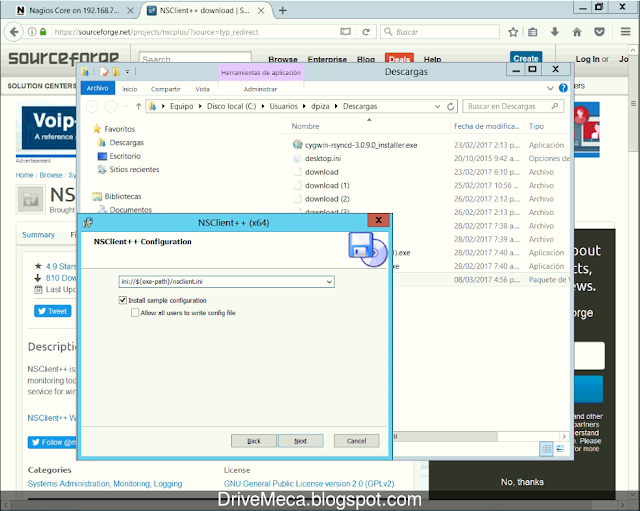Bookmark this page with star icon
640x511 pixels.
(x=513, y=32)
